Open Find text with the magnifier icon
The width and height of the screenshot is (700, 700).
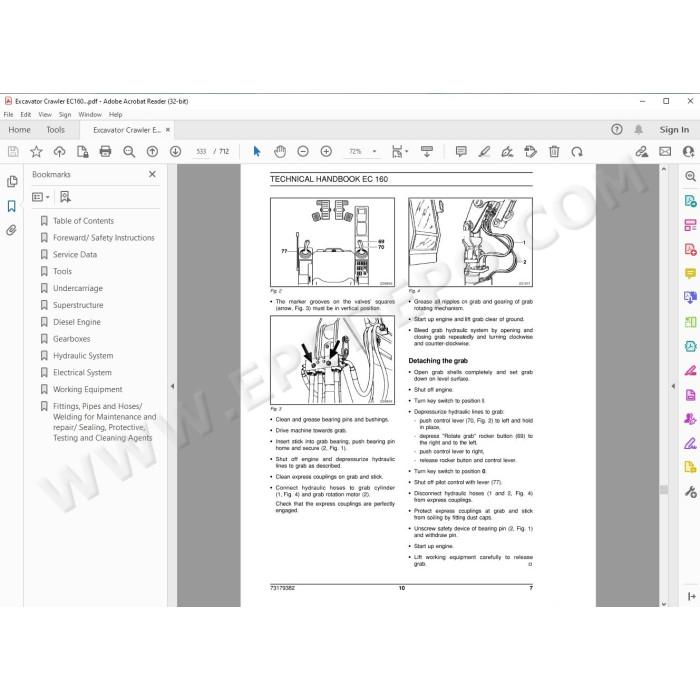pos(129,152)
